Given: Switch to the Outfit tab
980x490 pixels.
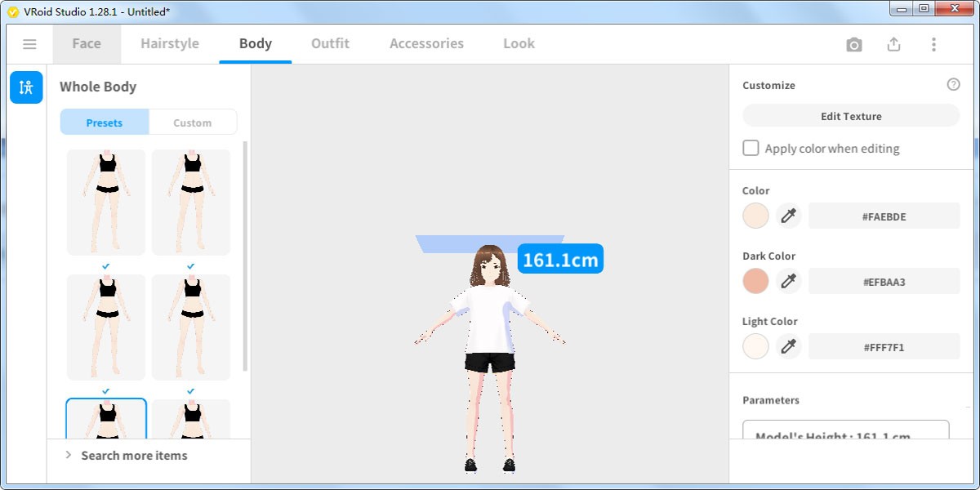Looking at the screenshot, I should pyautogui.click(x=330, y=44).
